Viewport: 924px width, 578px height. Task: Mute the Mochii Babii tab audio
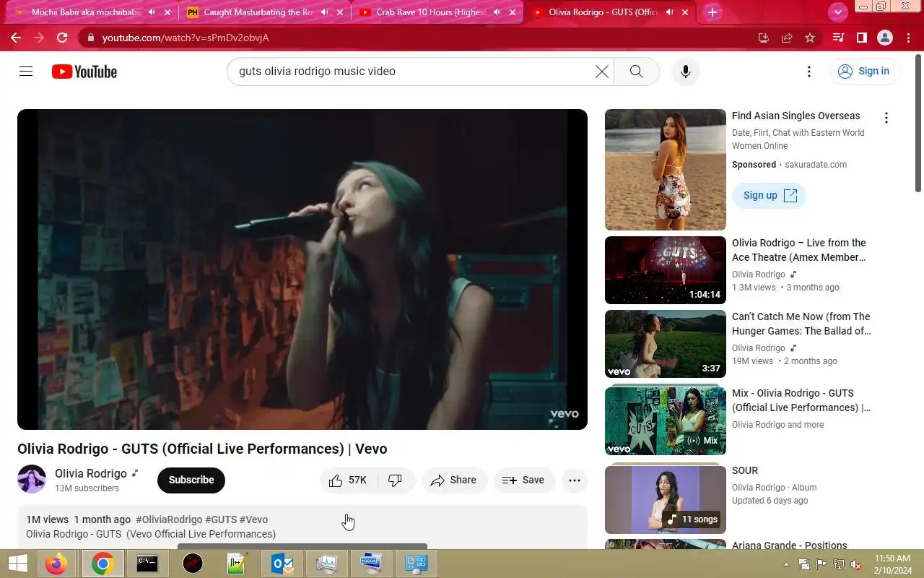[152, 12]
